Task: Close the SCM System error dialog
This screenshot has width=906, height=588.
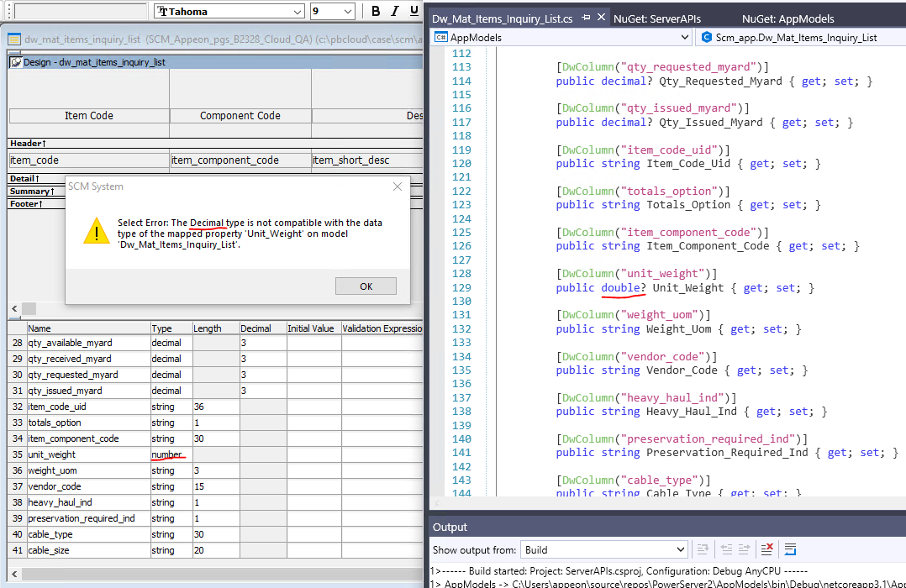Action: tap(398, 186)
